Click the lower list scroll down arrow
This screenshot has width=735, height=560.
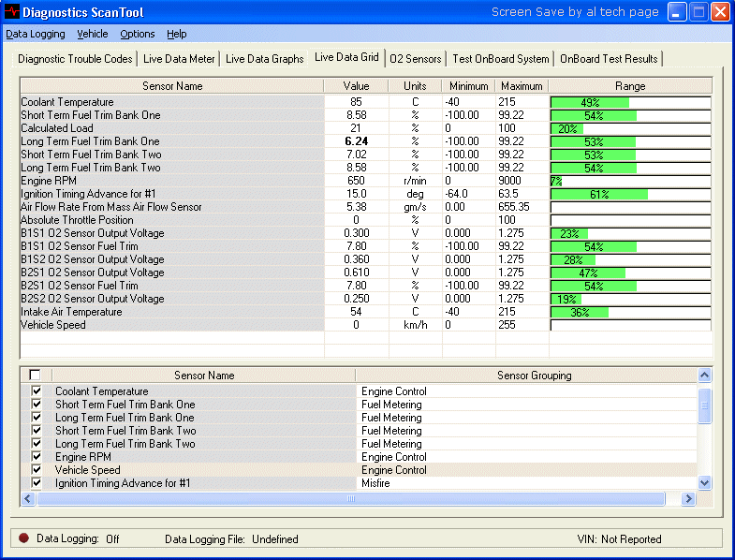705,482
